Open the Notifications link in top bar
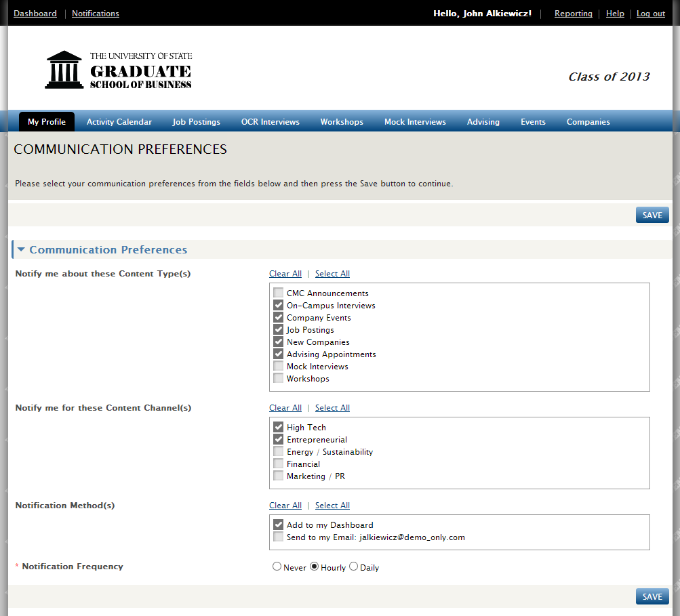680x616 pixels. click(x=96, y=14)
